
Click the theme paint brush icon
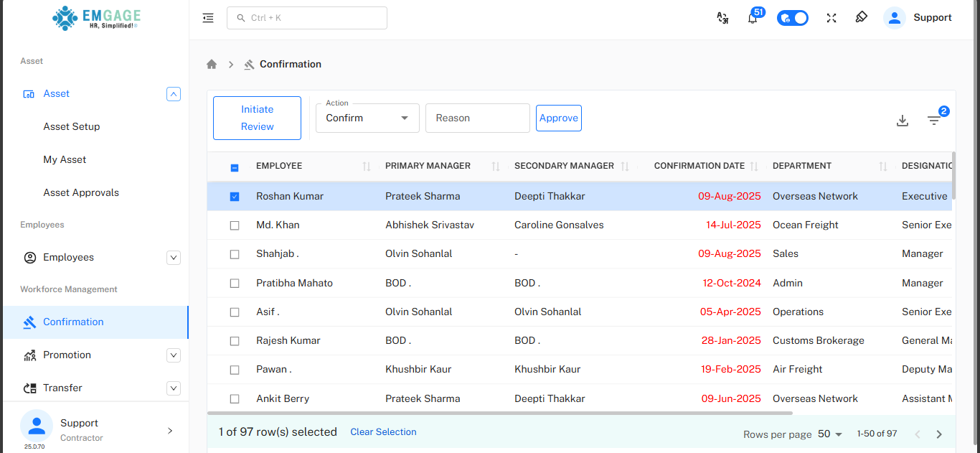(x=862, y=17)
